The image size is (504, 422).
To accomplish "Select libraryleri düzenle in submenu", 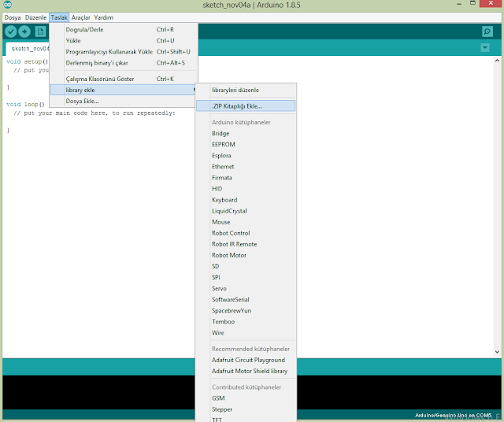I will click(246, 90).
